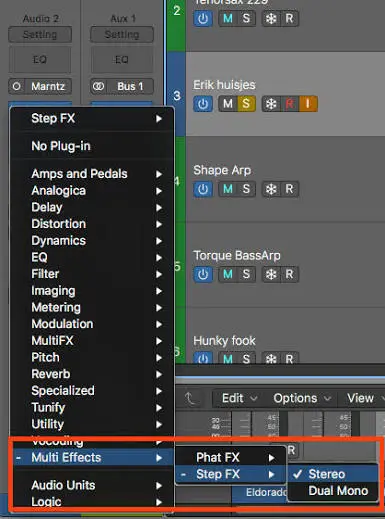Viewport: 385px width, 519px height.
Task: Freeze the Torque BassArp track
Action: click(x=271, y=274)
